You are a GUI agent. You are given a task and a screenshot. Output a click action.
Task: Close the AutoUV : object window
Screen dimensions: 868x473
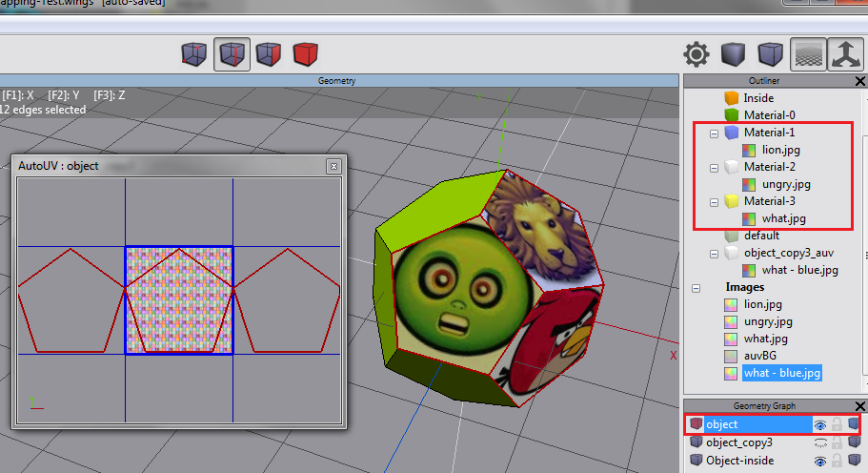[x=333, y=166]
